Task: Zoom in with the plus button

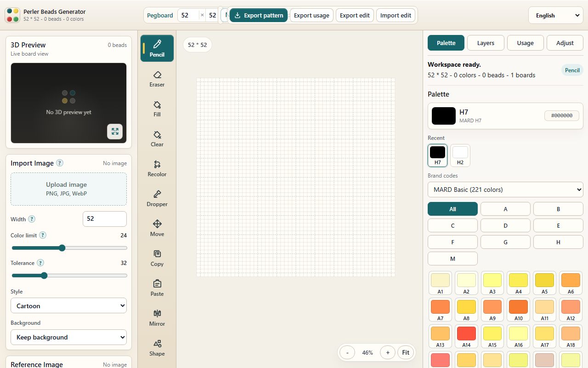Action: (x=388, y=353)
